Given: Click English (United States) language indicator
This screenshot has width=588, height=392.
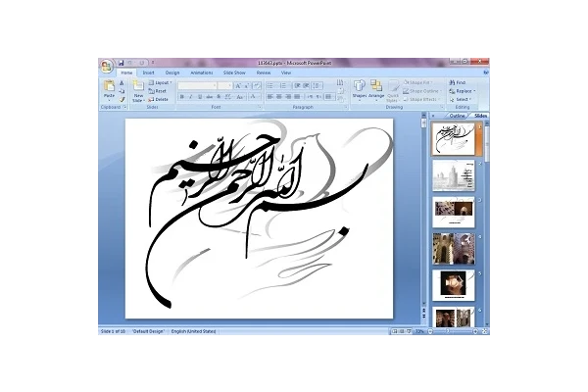Looking at the screenshot, I should point(193,331).
